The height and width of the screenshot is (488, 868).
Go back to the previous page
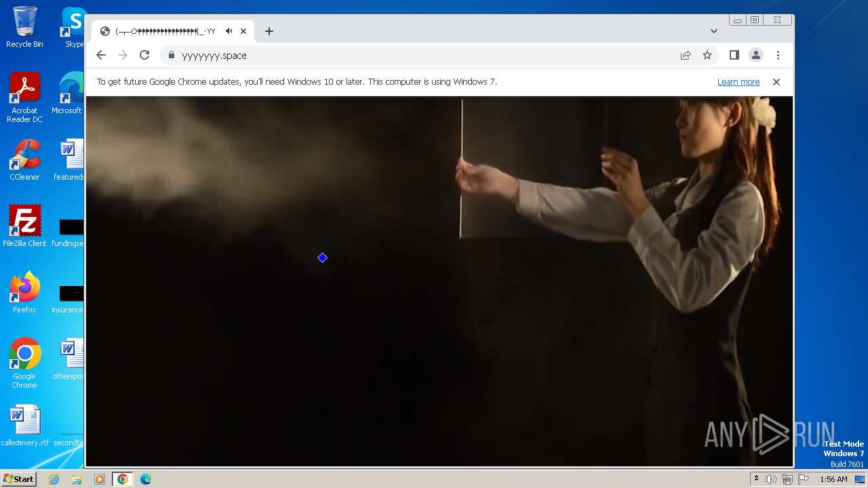[x=101, y=56]
